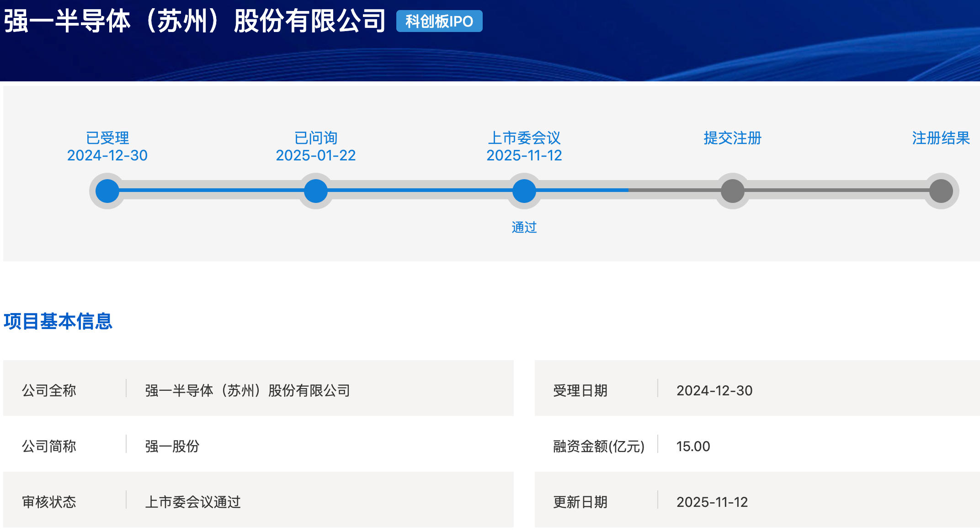Click the 已问询 blue timeline node
Image resolution: width=980 pixels, height=532 pixels.
coord(316,191)
